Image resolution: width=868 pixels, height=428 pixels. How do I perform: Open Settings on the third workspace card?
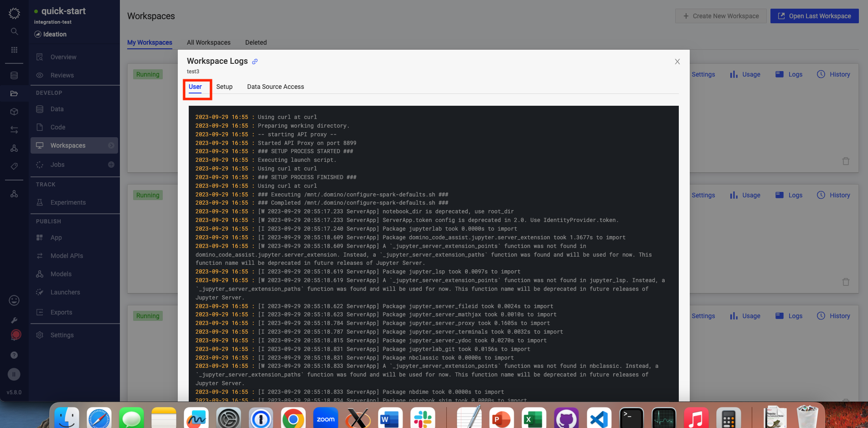click(x=703, y=316)
